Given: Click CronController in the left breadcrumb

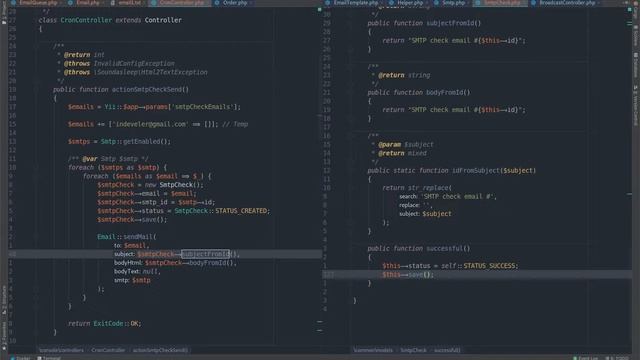Looking at the screenshot, I should [x=108, y=350].
